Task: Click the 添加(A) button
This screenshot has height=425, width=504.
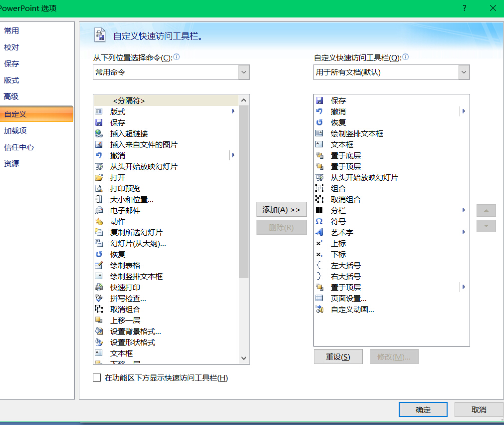Action: tap(281, 209)
